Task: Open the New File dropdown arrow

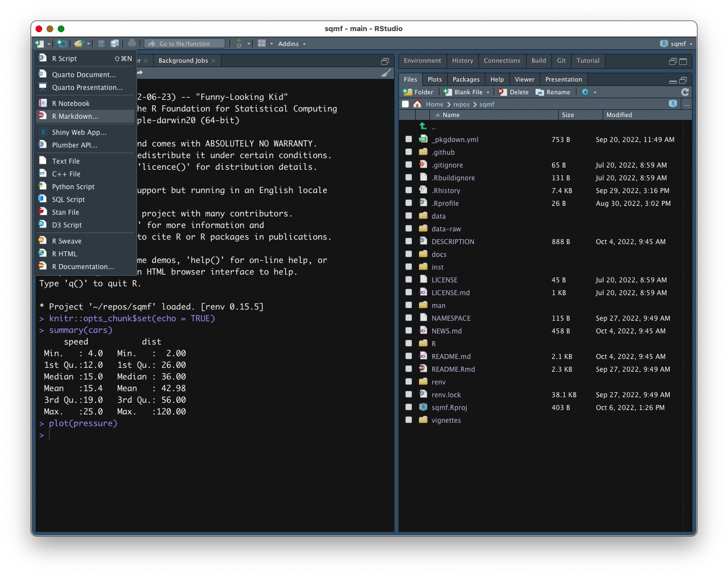Action: coord(49,44)
